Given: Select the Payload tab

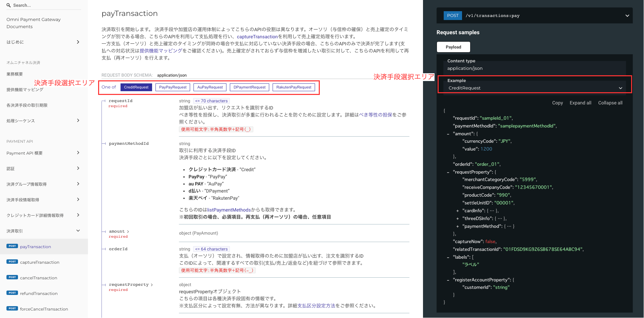Looking at the screenshot, I should pyautogui.click(x=453, y=47).
